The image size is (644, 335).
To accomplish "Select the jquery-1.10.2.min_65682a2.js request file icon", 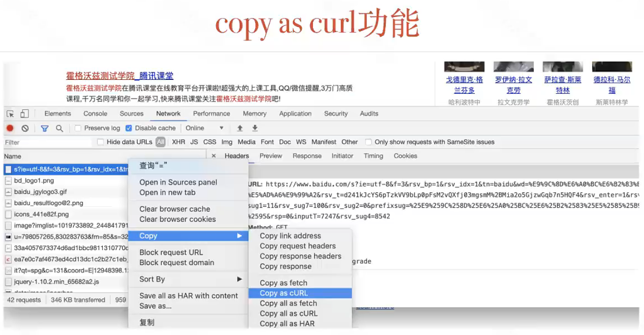I will pyautogui.click(x=8, y=282).
